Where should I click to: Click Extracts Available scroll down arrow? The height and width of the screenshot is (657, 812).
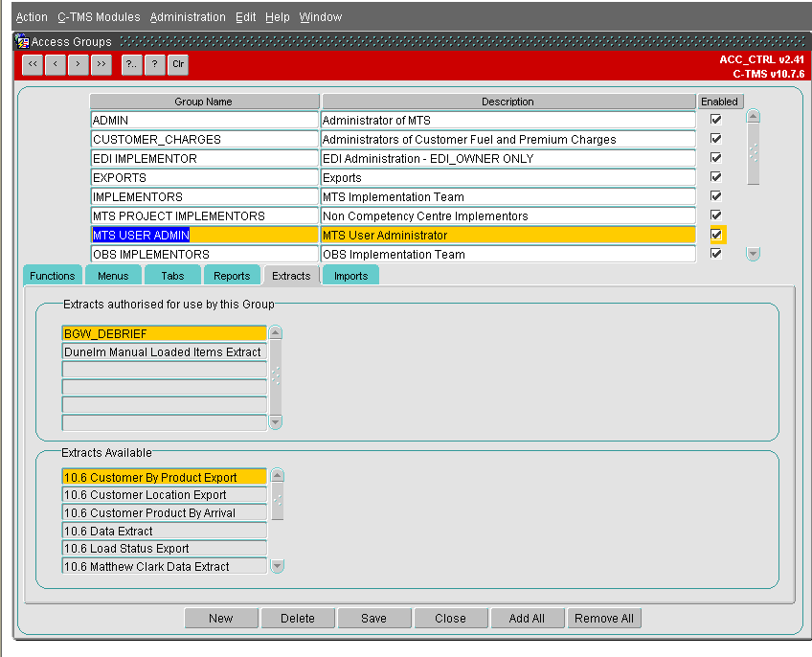click(x=277, y=566)
